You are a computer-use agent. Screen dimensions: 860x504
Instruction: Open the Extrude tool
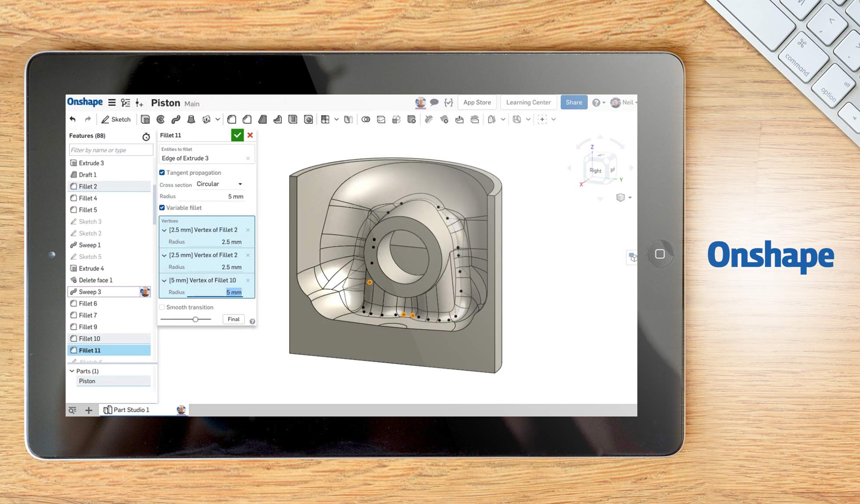tap(145, 119)
